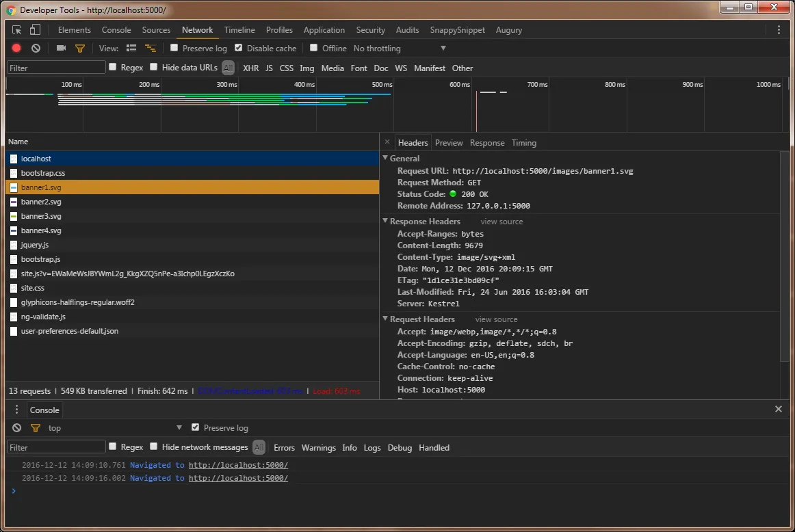Screen dimensions: 795x532
Task: Click the red record network log button
Action: [x=16, y=49]
